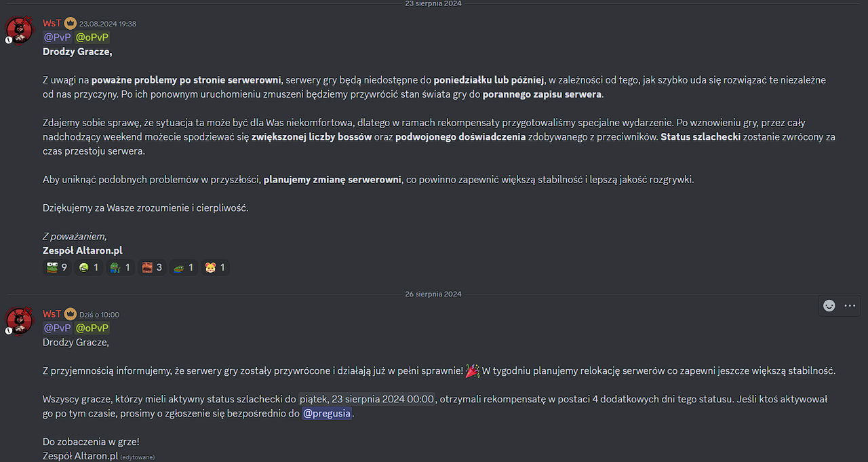Click the @pregusia user mention
868x462 pixels.
pyautogui.click(x=327, y=413)
